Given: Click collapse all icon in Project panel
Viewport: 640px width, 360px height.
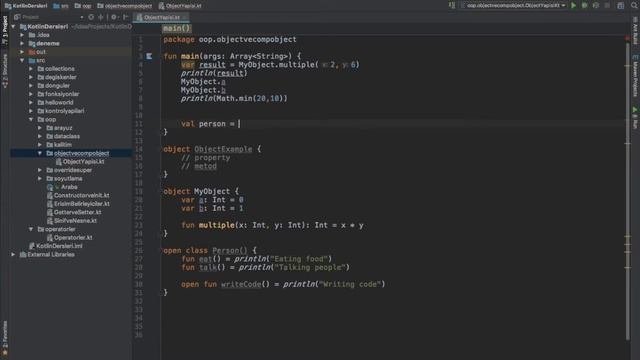Looking at the screenshot, I should click(101, 17).
